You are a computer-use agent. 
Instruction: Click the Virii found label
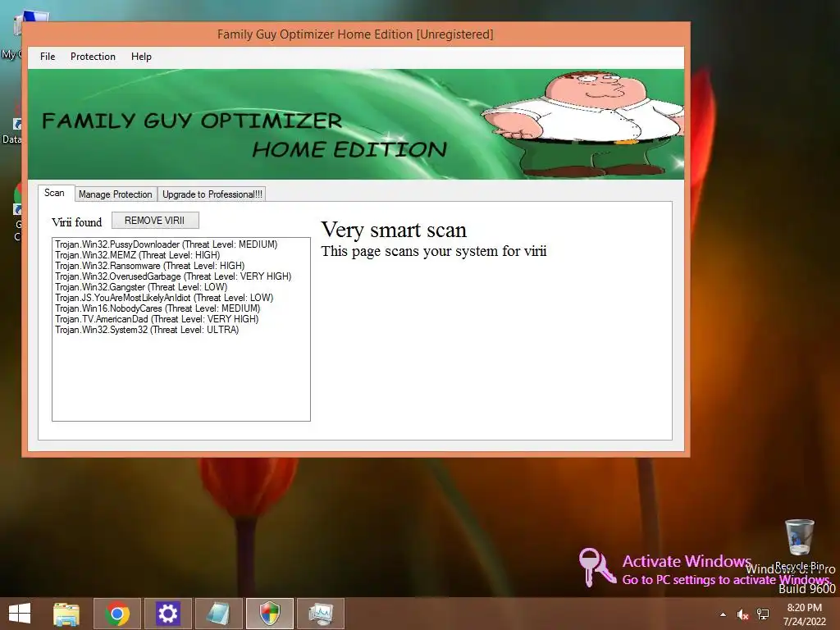tap(76, 222)
